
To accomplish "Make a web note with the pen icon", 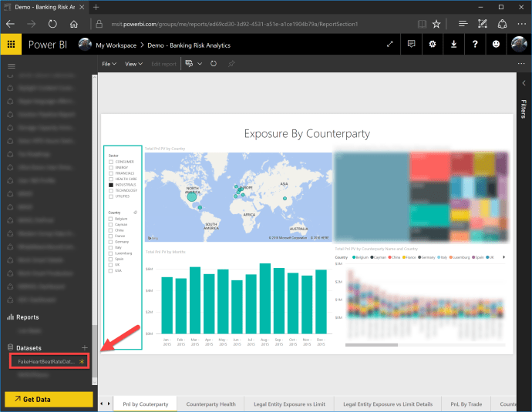I will (x=483, y=24).
